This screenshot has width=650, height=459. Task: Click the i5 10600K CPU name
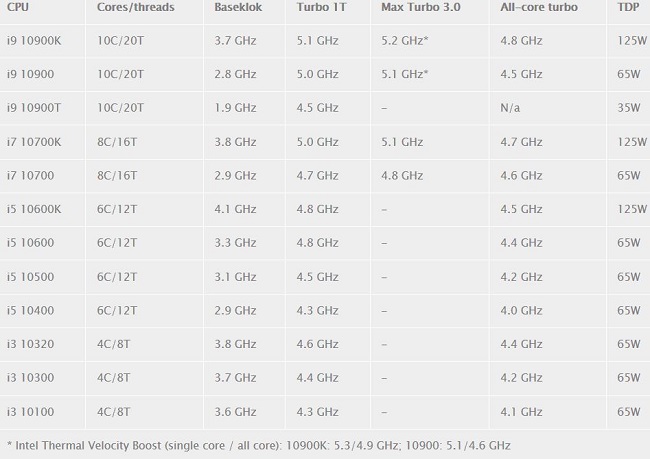pyautogui.click(x=34, y=209)
